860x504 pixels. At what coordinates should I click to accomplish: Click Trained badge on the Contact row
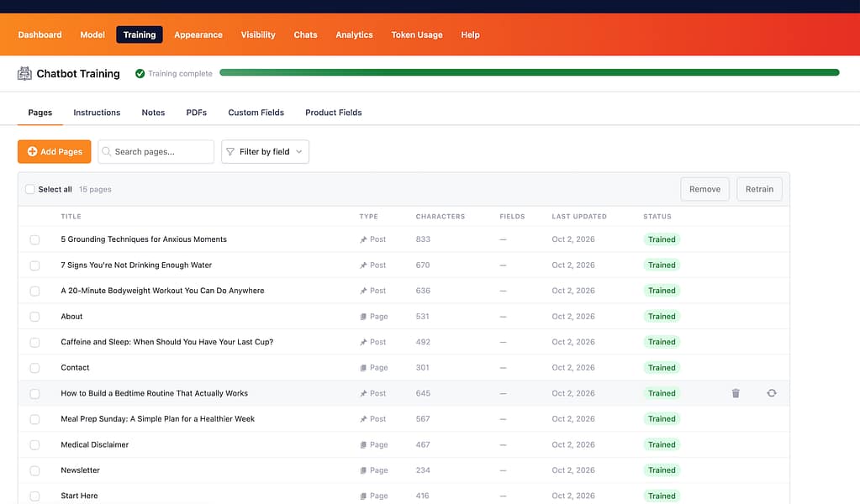tap(662, 368)
